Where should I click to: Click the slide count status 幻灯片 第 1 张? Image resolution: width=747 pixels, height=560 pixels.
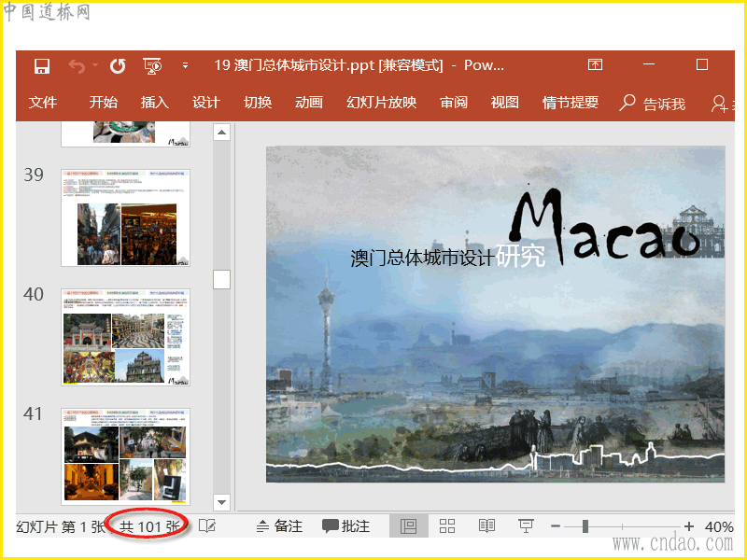point(61,526)
